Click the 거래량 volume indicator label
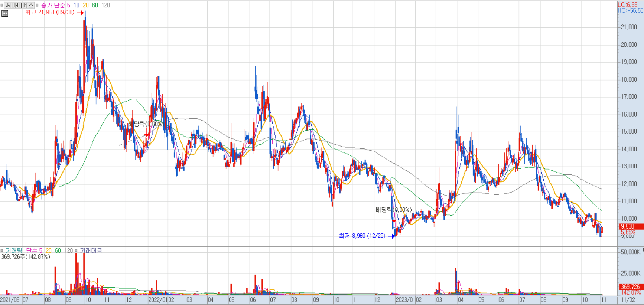Viewport: 644px width, 305px height. pyautogui.click(x=14, y=250)
